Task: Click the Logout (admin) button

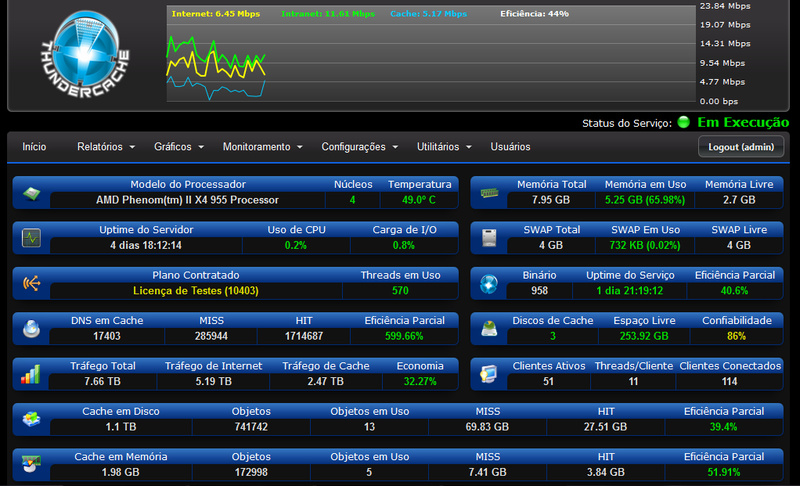Action: (x=741, y=147)
